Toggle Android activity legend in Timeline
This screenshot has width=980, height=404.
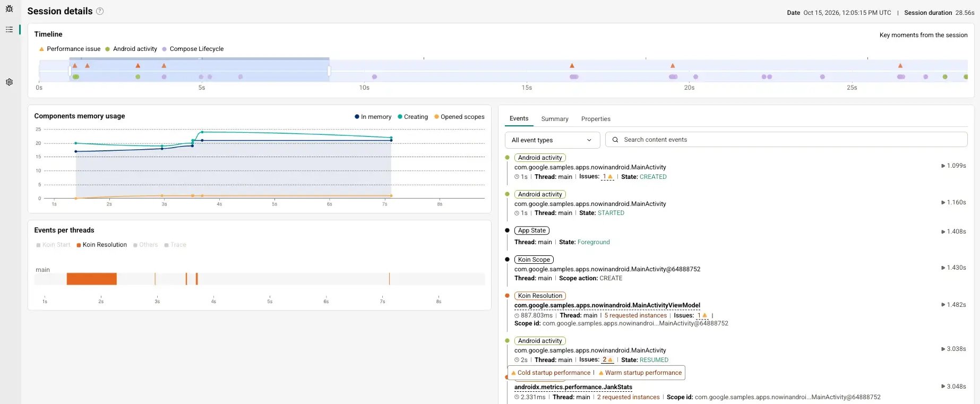pyautogui.click(x=131, y=49)
